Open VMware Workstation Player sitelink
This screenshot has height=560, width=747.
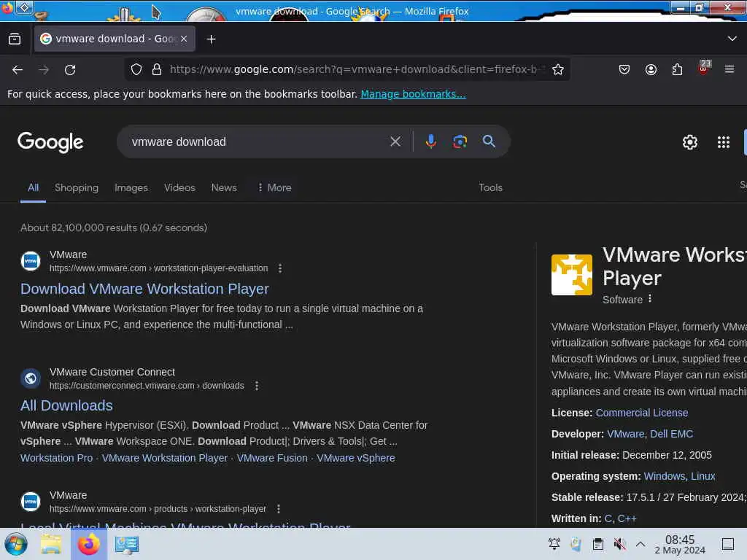pyautogui.click(x=164, y=458)
